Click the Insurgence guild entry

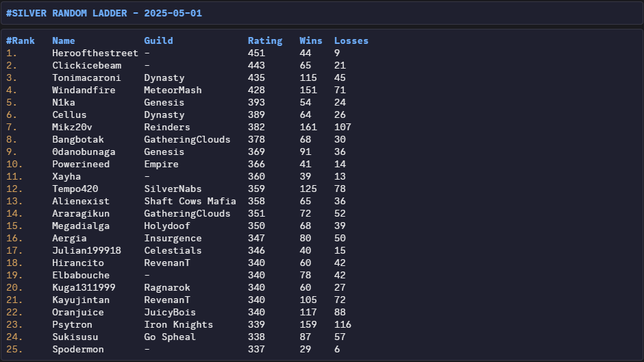[173, 238]
